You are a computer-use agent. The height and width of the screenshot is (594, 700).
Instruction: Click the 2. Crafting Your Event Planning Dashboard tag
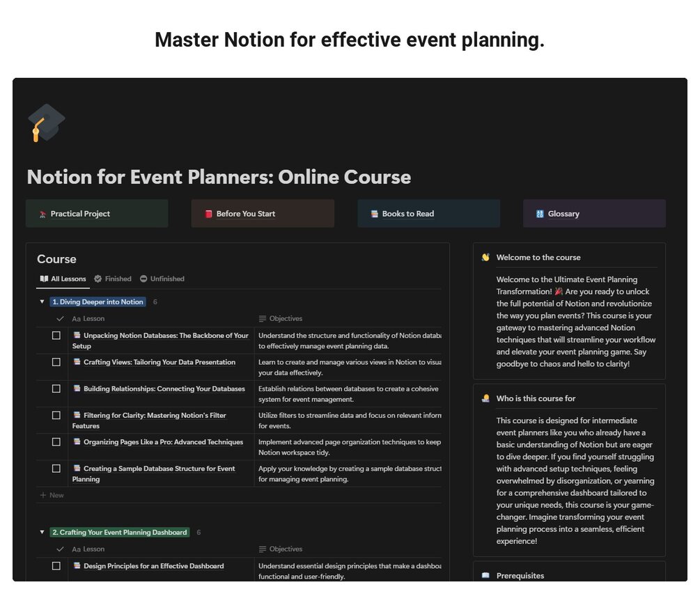pyautogui.click(x=120, y=533)
